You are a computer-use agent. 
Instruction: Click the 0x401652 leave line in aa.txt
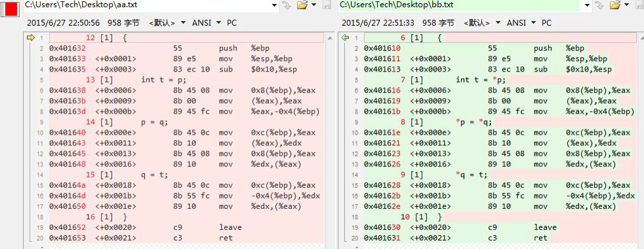[x=187, y=227]
